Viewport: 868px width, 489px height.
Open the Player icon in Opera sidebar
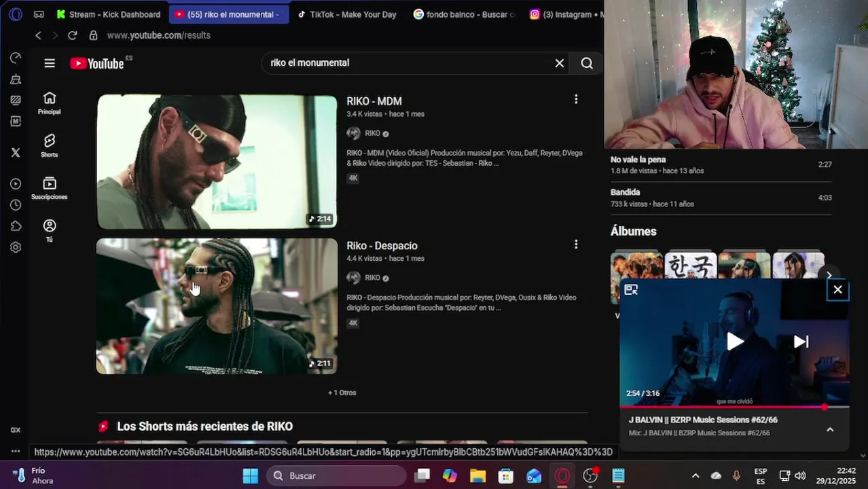click(x=16, y=184)
